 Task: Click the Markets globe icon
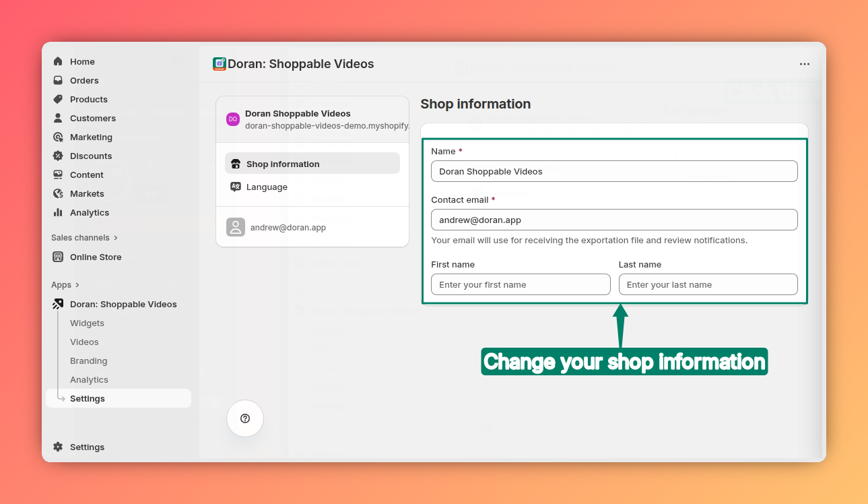pos(58,193)
